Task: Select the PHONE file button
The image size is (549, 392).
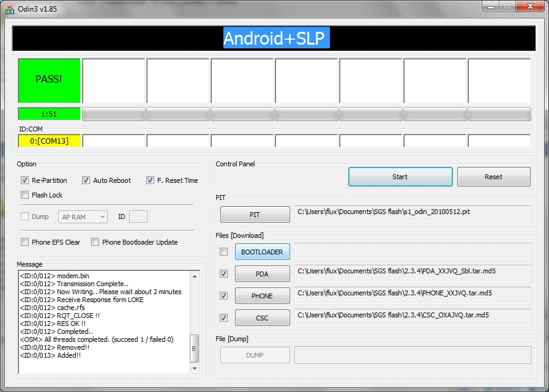Action: pos(262,296)
